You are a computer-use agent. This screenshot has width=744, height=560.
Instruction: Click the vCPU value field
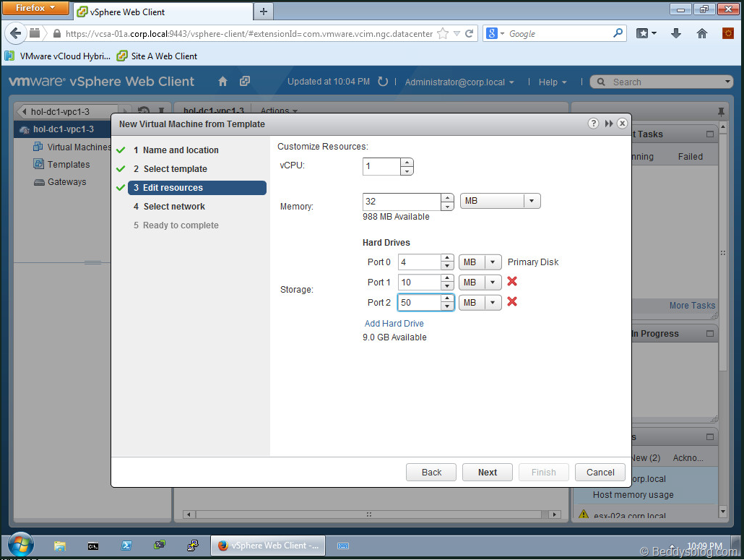click(381, 167)
